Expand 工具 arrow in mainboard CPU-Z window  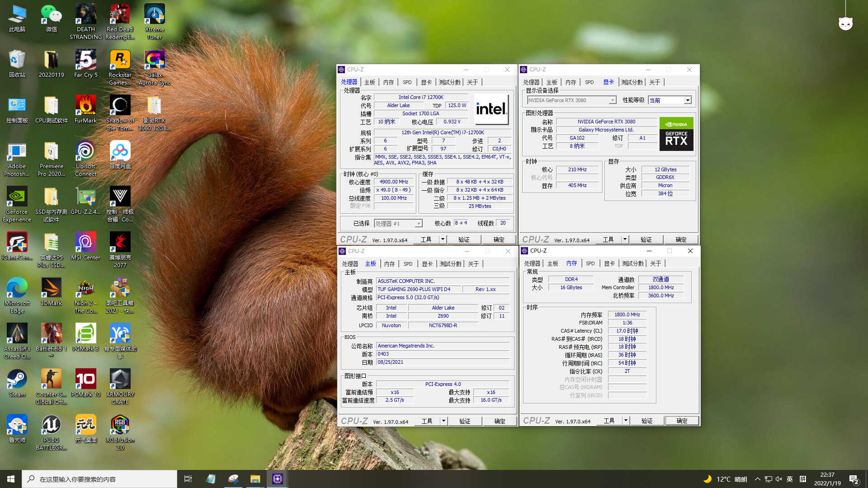[x=444, y=421]
